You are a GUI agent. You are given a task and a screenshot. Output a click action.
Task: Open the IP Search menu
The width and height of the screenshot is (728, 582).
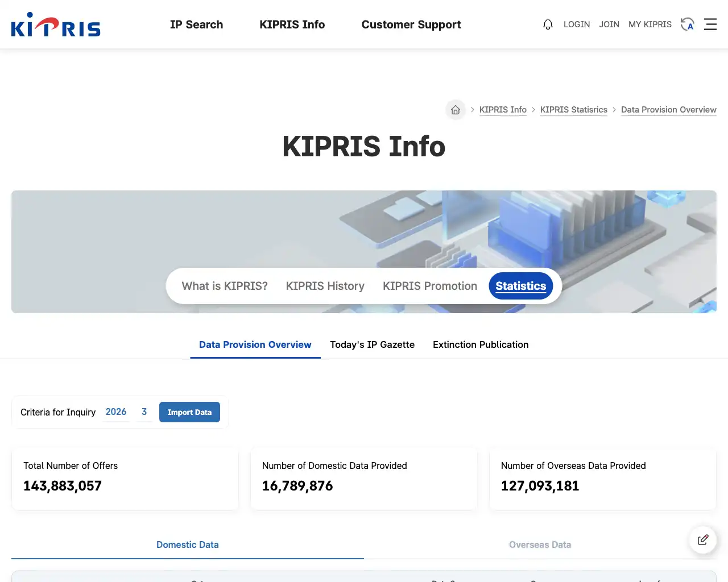196,24
